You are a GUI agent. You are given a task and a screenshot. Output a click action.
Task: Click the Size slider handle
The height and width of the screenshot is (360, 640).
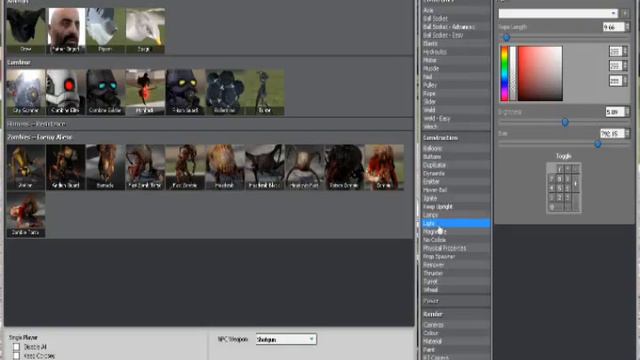tap(598, 144)
